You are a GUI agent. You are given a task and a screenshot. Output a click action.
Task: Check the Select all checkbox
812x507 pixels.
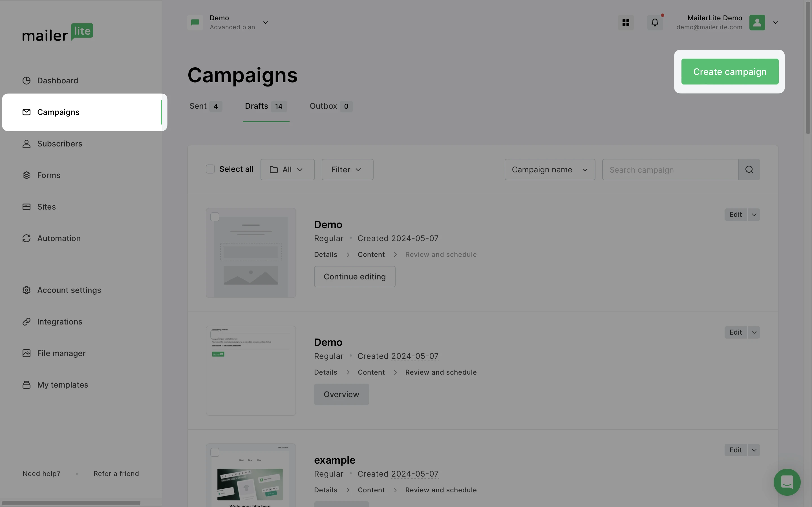point(210,169)
